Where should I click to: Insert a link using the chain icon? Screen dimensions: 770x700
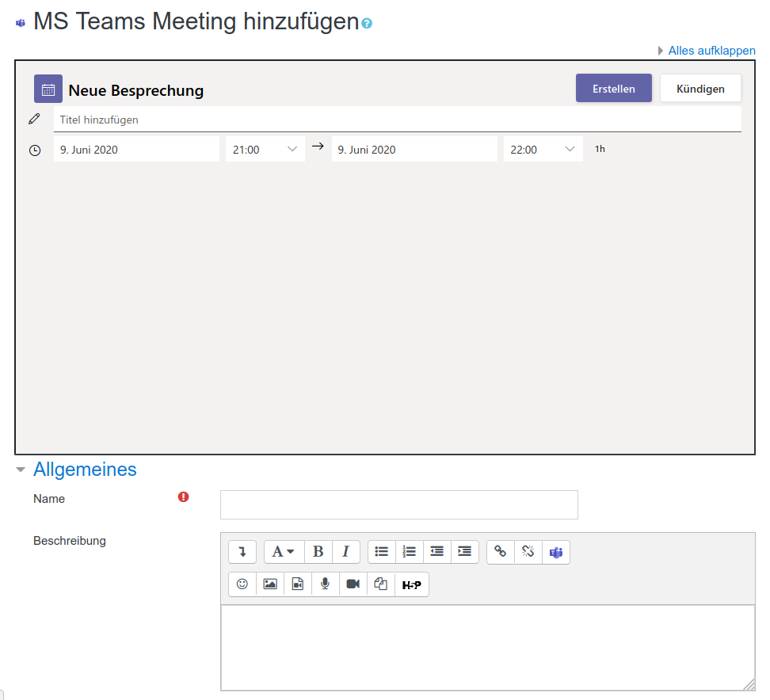coord(500,552)
